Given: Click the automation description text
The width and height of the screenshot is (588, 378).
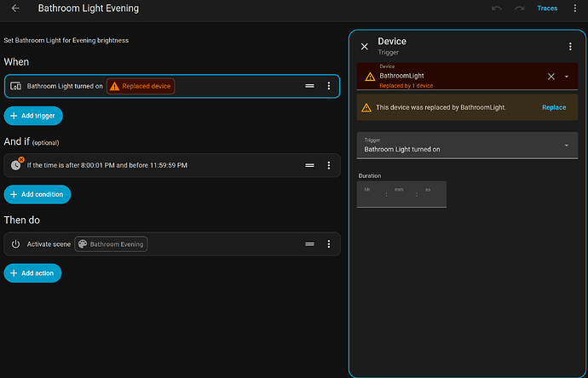Looking at the screenshot, I should click(x=66, y=41).
